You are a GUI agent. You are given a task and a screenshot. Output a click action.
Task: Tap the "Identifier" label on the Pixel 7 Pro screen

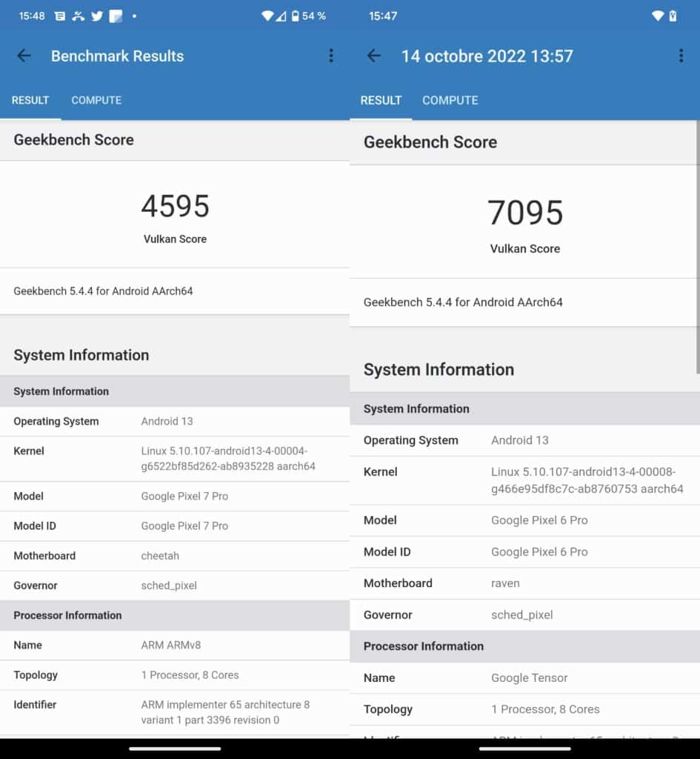pyautogui.click(x=35, y=705)
